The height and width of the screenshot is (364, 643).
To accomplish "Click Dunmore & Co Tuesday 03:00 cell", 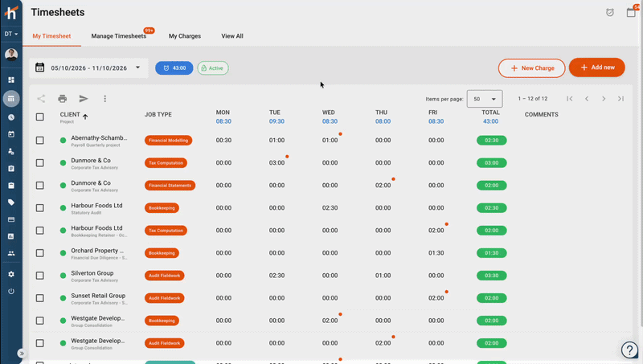I will (276, 163).
